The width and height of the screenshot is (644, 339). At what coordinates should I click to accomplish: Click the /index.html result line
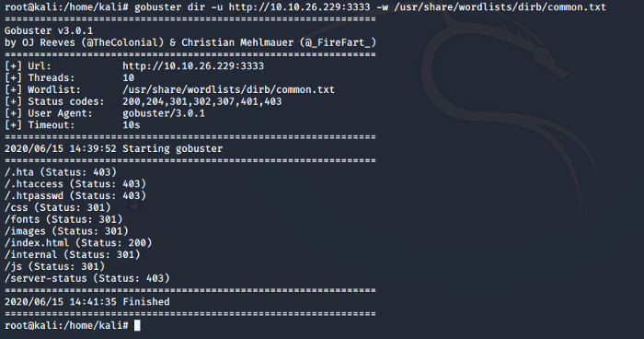78,242
